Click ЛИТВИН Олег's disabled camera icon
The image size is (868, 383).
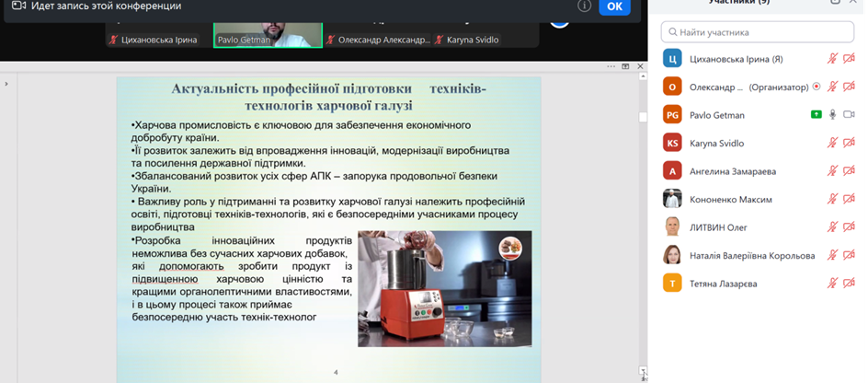pyautogui.click(x=849, y=227)
